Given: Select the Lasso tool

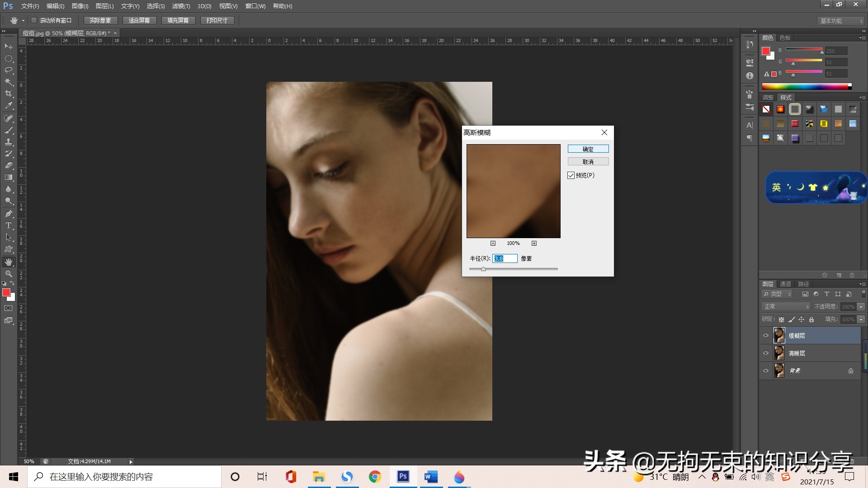Looking at the screenshot, I should tap(9, 70).
